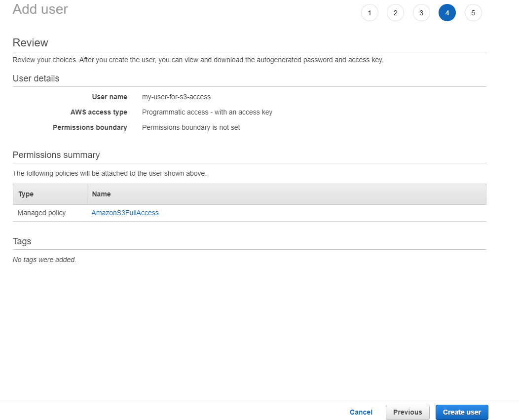The width and height of the screenshot is (519, 420).
Task: Click the Type column header
Action: click(x=26, y=194)
